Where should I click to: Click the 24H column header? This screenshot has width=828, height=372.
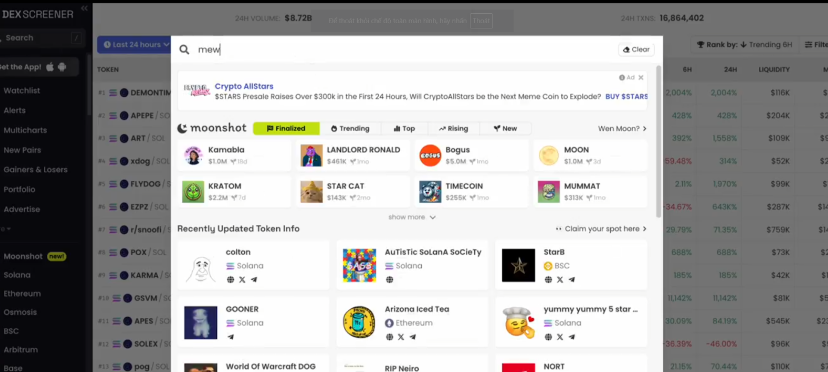point(730,70)
